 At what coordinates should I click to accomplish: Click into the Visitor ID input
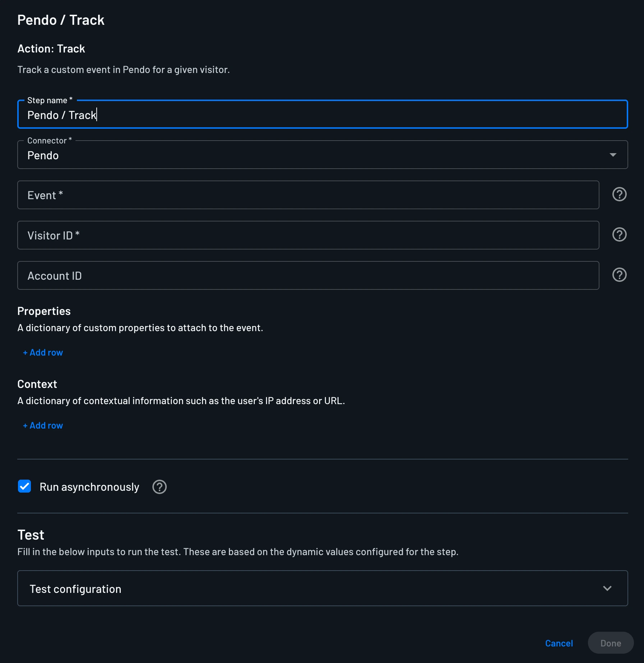308,235
